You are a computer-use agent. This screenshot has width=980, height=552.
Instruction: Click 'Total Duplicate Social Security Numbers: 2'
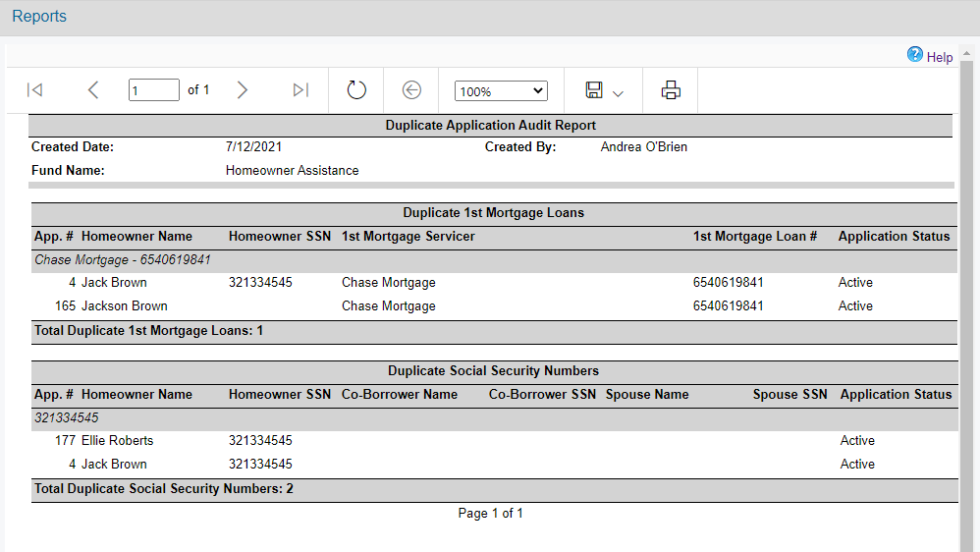tap(164, 489)
